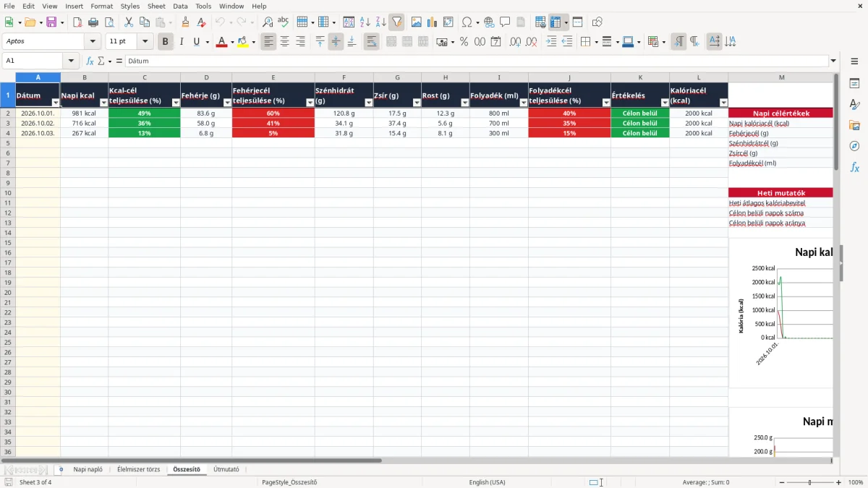The height and width of the screenshot is (488, 868).
Task: Apply the yellow highlighting color swatch
Action: pos(242,42)
